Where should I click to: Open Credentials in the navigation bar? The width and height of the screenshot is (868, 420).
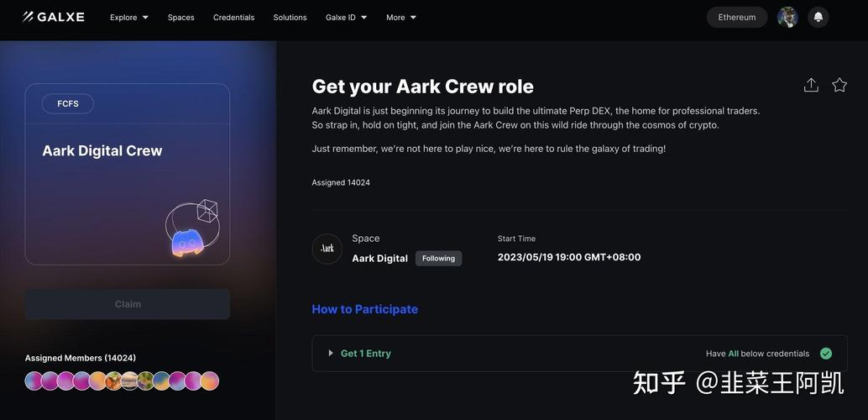pos(233,17)
